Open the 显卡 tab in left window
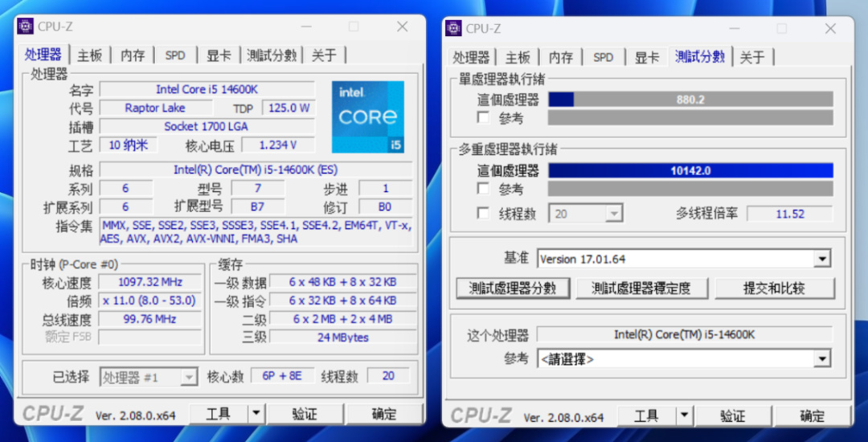 [x=219, y=55]
